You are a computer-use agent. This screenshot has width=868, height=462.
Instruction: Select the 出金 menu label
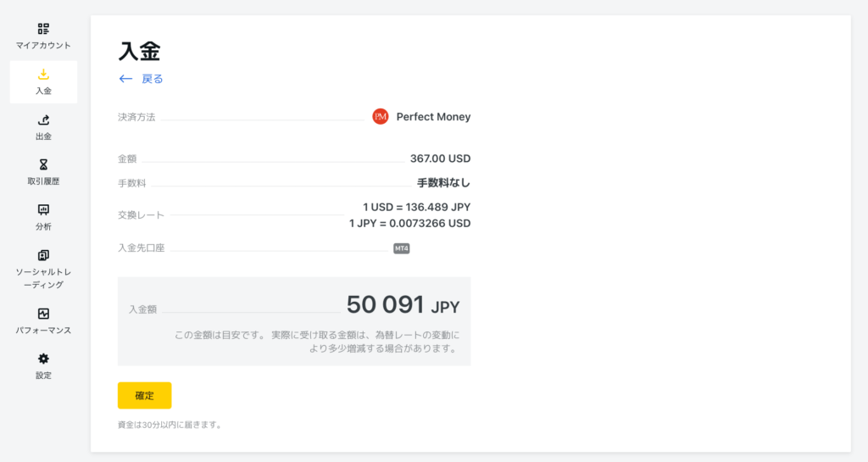coord(43,136)
